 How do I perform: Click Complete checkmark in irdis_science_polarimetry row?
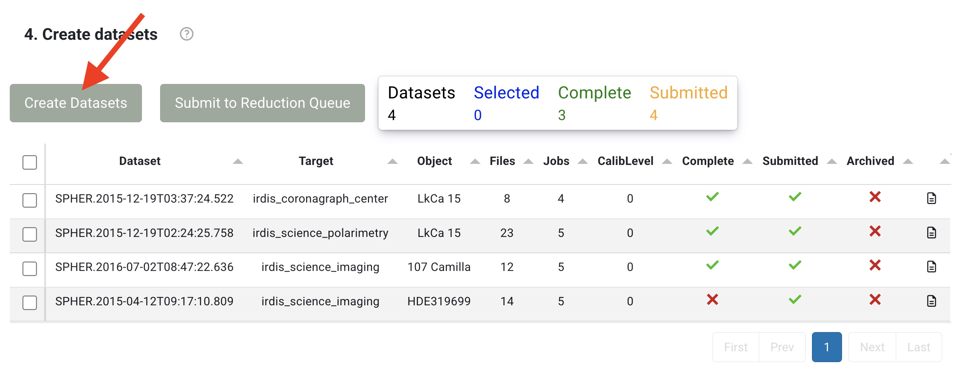tap(712, 231)
